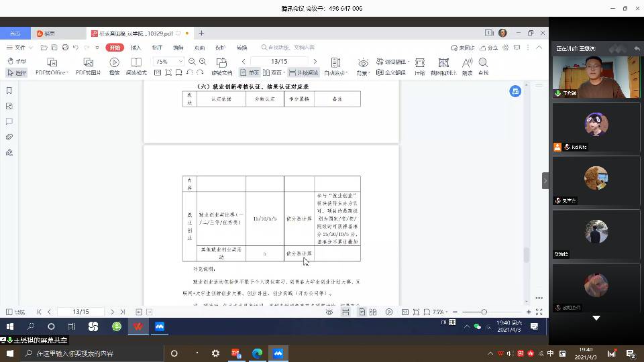The height and width of the screenshot is (362, 644).
Task: Jump to last page in status bar
Action: click(122, 312)
